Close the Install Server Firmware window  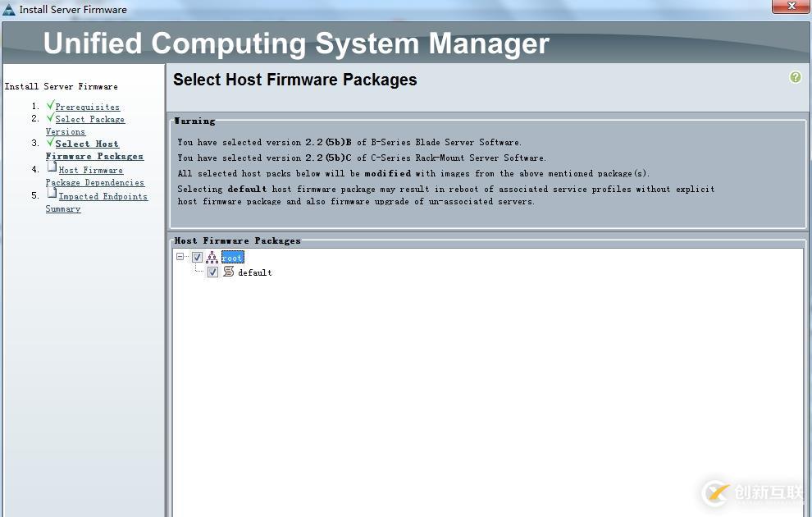tap(791, 7)
